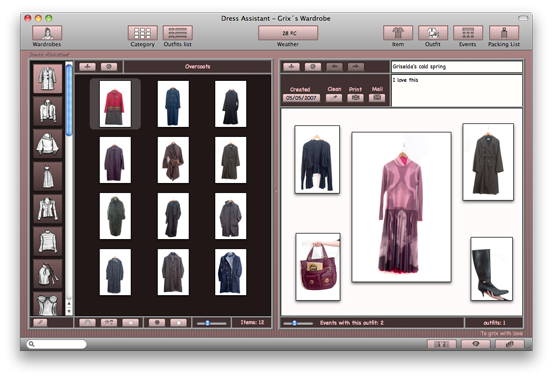This screenshot has width=552, height=378.
Task: Select the tied blouse category icon in sidebar
Action: click(x=48, y=273)
